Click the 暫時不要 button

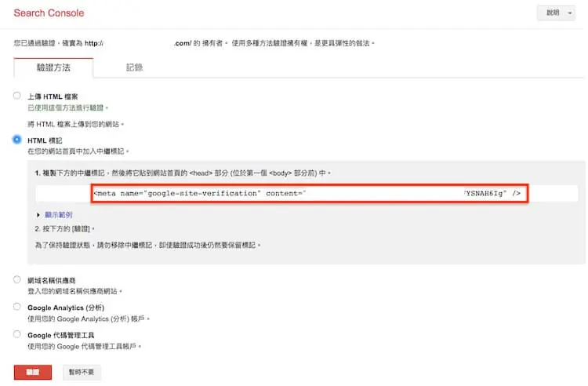pos(82,372)
